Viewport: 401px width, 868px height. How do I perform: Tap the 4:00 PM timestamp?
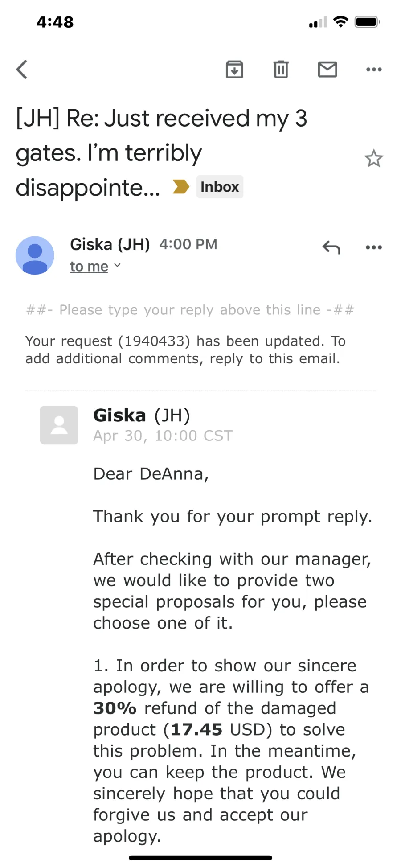[188, 244]
